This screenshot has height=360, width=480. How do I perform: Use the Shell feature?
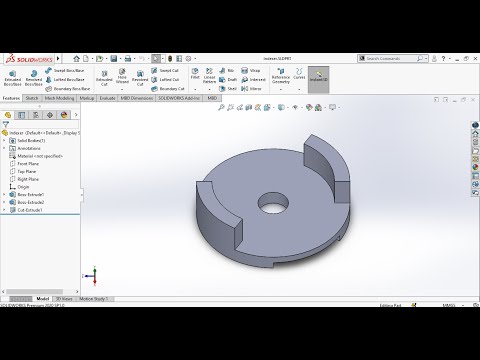point(228,89)
